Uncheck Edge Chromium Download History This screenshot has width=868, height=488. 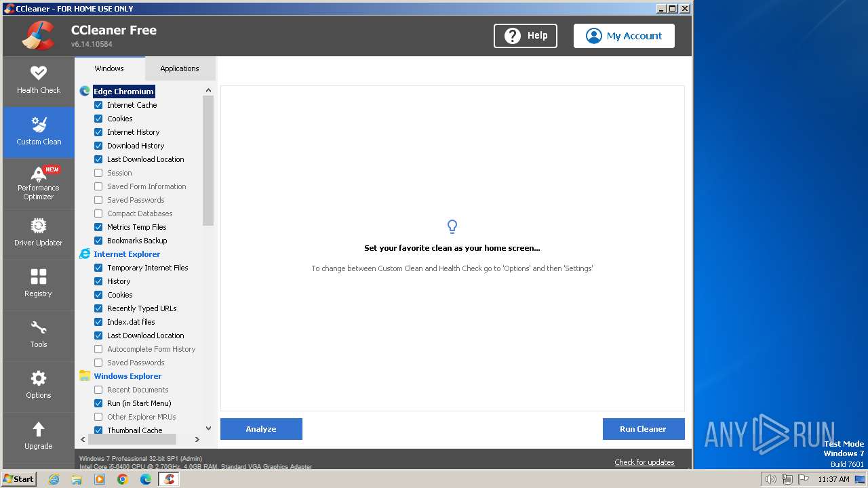tap(98, 146)
